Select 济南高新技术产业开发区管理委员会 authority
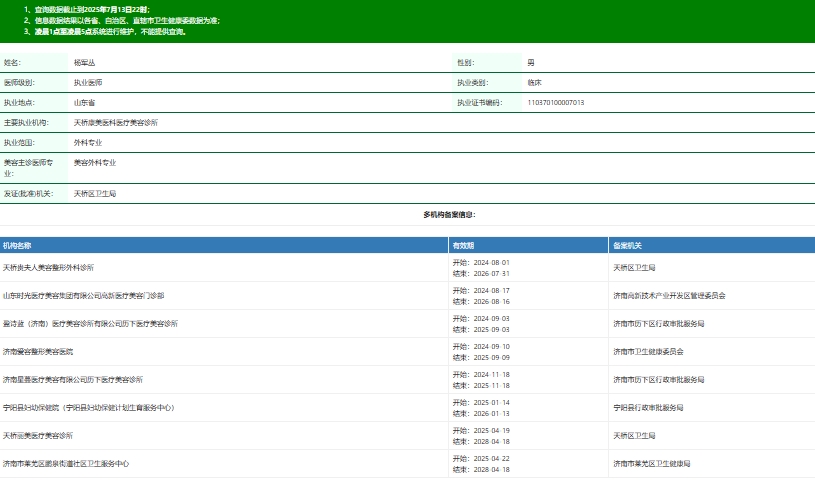Viewport: 815px width, 483px height. click(x=669, y=296)
